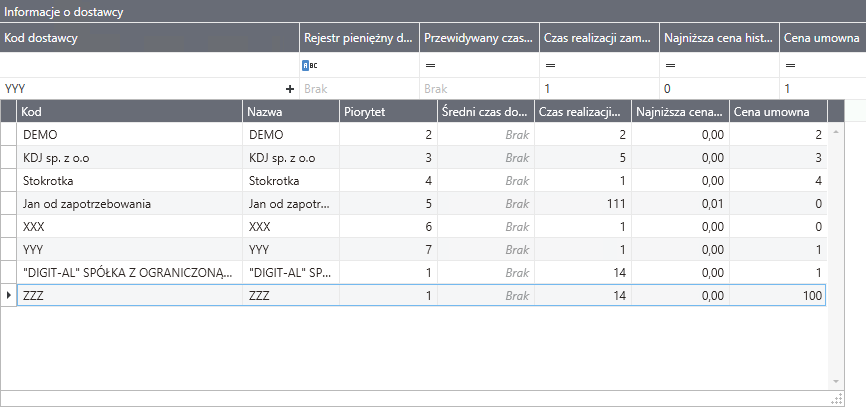Select the DIGIT-AL SPÓŁKA supplier row

130,272
